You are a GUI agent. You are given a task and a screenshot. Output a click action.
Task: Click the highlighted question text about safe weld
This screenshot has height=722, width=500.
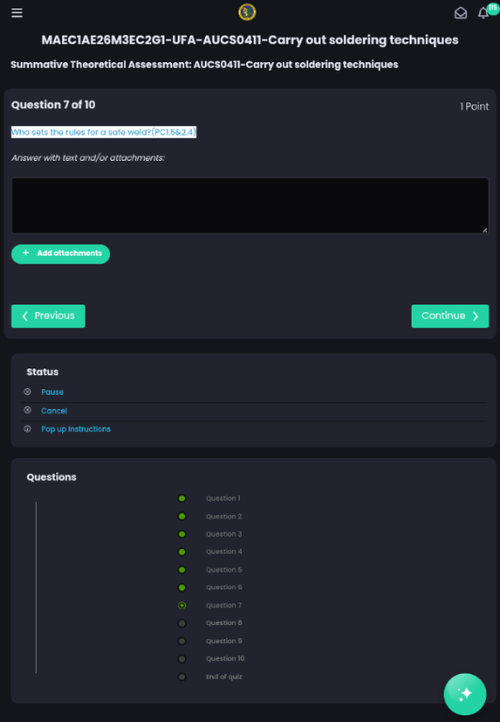pyautogui.click(x=104, y=132)
